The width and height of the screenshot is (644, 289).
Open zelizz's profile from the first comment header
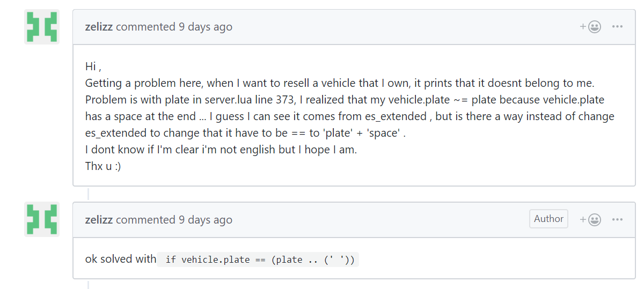[x=99, y=27]
